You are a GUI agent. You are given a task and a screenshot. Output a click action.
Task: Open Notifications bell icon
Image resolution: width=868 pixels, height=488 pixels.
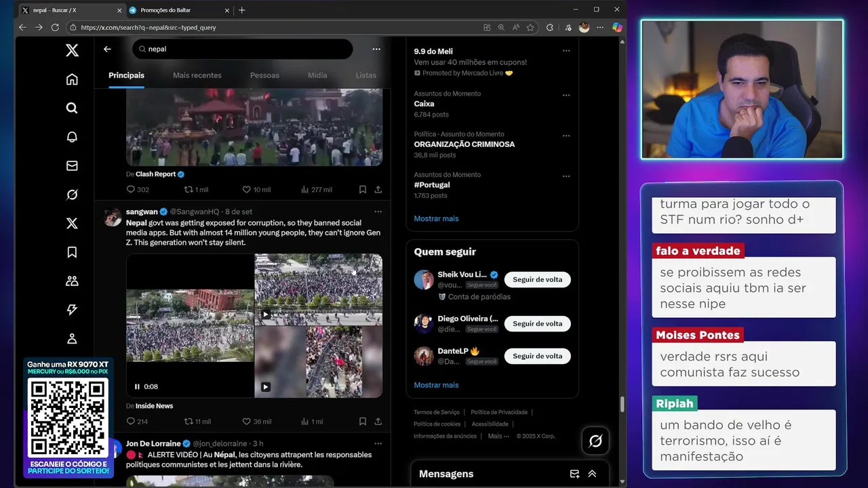pos(72,137)
